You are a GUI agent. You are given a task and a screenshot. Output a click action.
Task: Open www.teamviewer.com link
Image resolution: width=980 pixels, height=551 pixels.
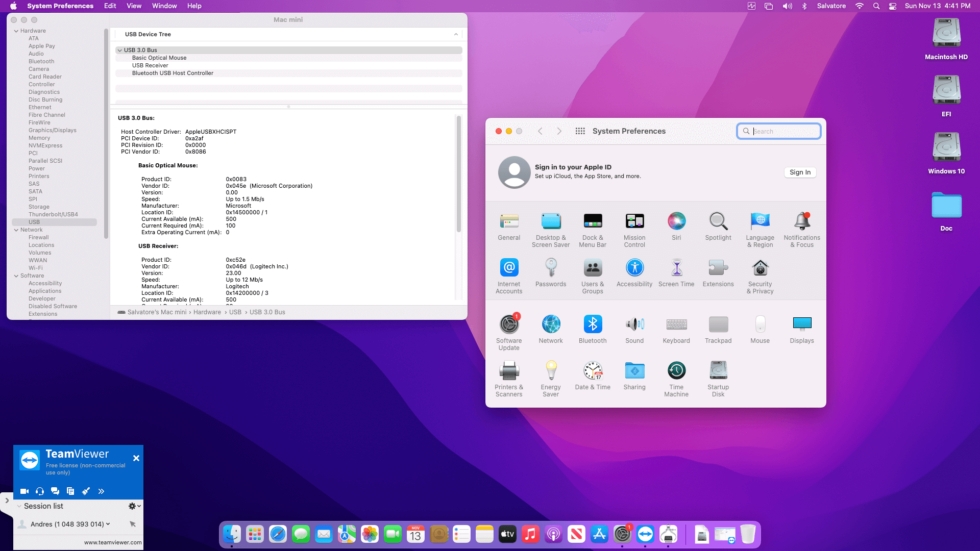pyautogui.click(x=113, y=543)
